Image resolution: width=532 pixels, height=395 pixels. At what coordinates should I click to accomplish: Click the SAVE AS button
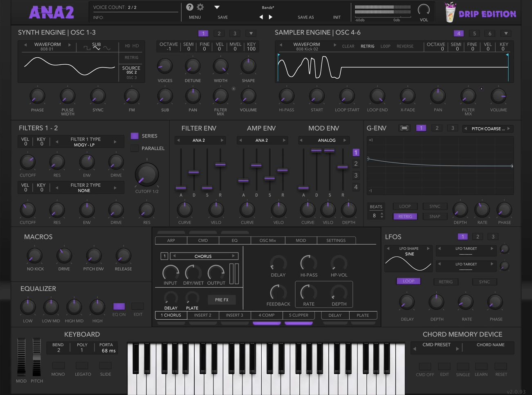coord(306,17)
